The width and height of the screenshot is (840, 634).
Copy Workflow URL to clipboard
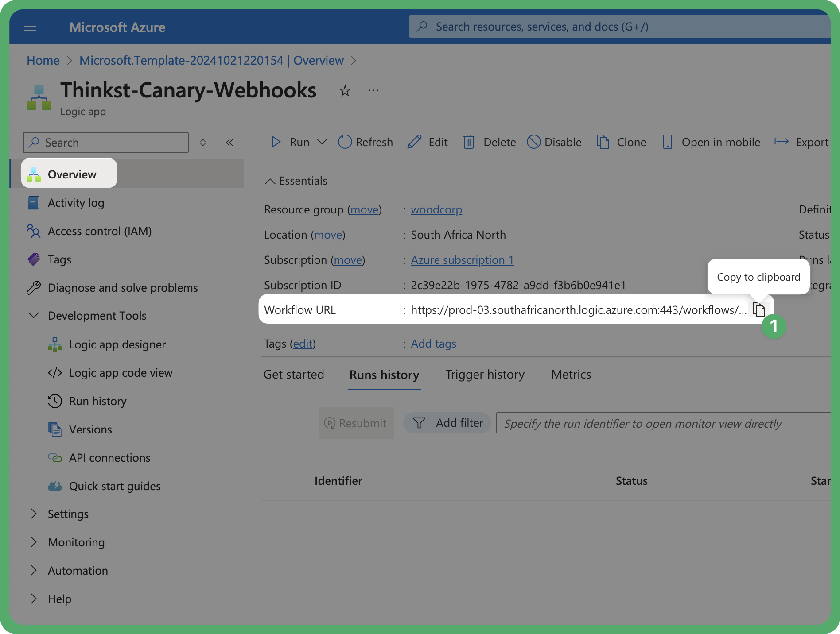point(759,309)
